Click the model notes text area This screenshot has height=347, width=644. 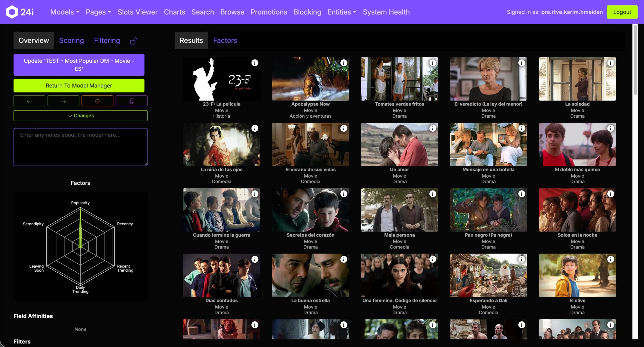pos(80,147)
